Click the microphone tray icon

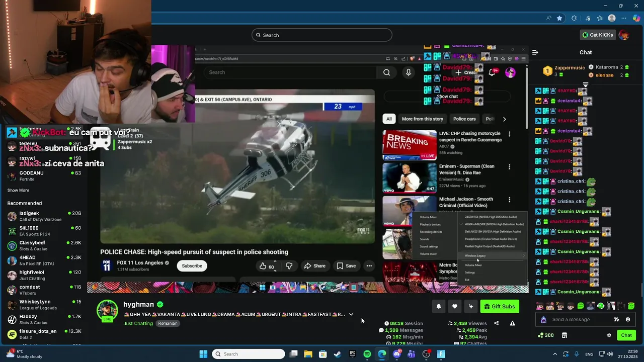[577, 354]
